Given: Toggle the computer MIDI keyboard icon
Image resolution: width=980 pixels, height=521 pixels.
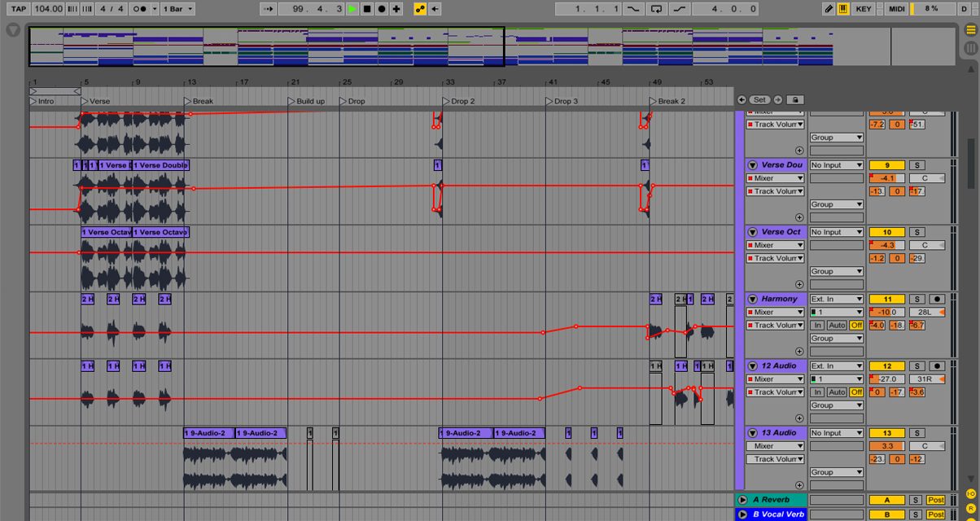Looking at the screenshot, I should pos(843,9).
